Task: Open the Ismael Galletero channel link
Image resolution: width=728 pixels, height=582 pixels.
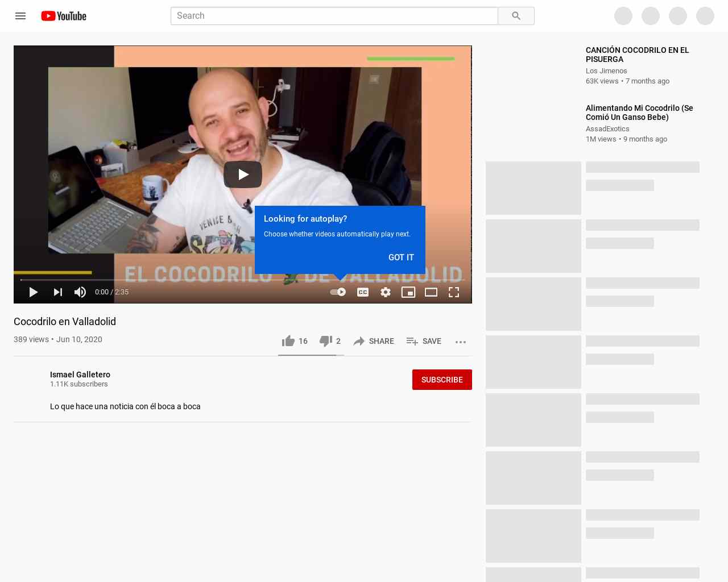Action: (x=80, y=375)
